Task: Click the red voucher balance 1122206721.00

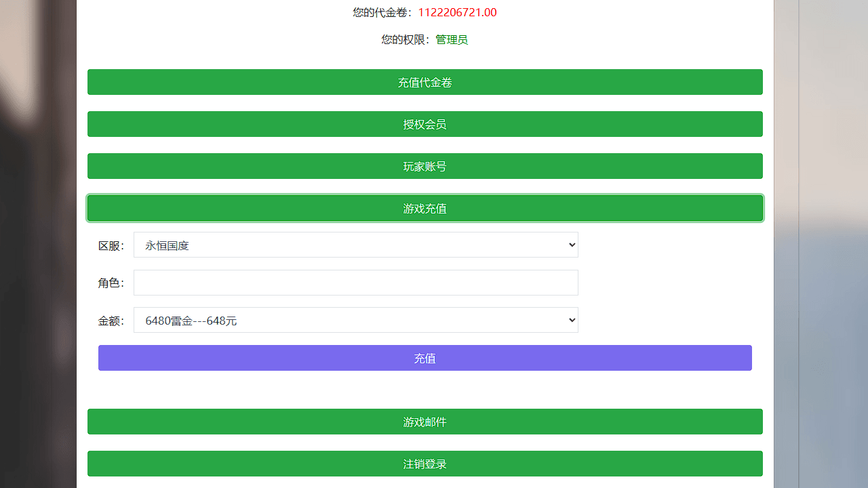Action: pos(457,12)
